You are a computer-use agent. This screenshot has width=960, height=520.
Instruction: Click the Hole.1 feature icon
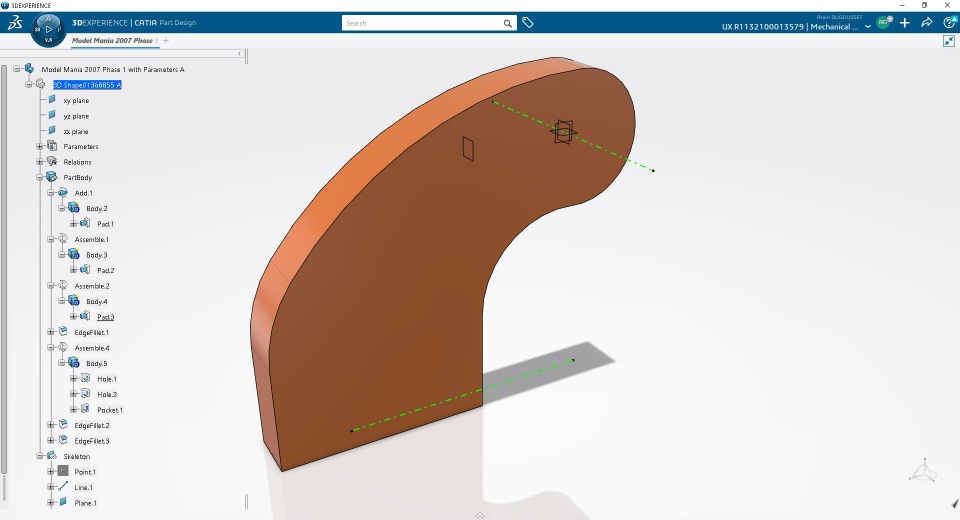[85, 379]
